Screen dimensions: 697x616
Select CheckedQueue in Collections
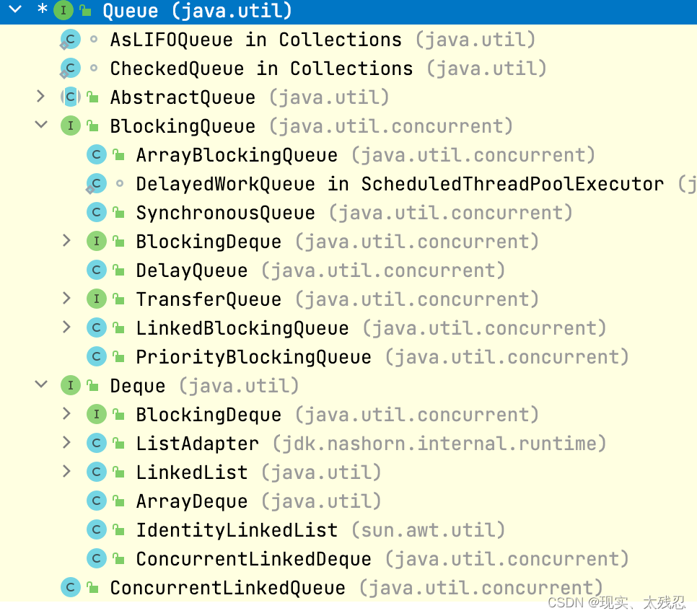coord(328,69)
